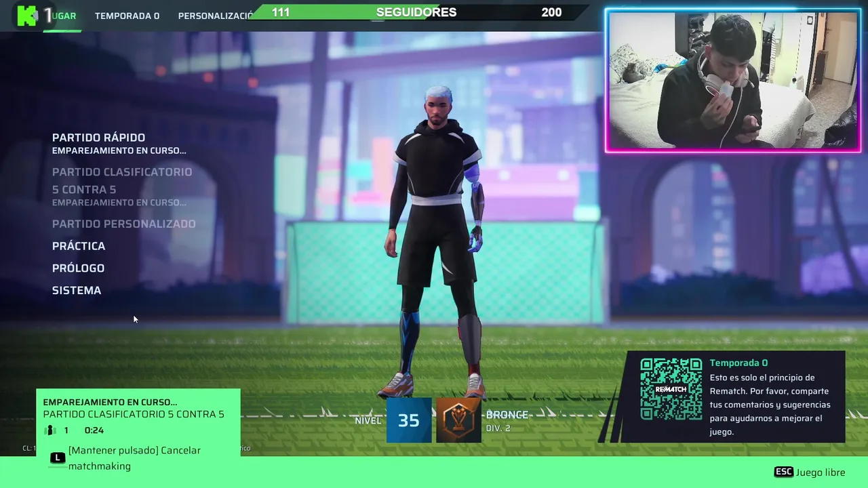Click the players-in-queue icon
This screenshot has width=868, height=488.
coord(50,430)
